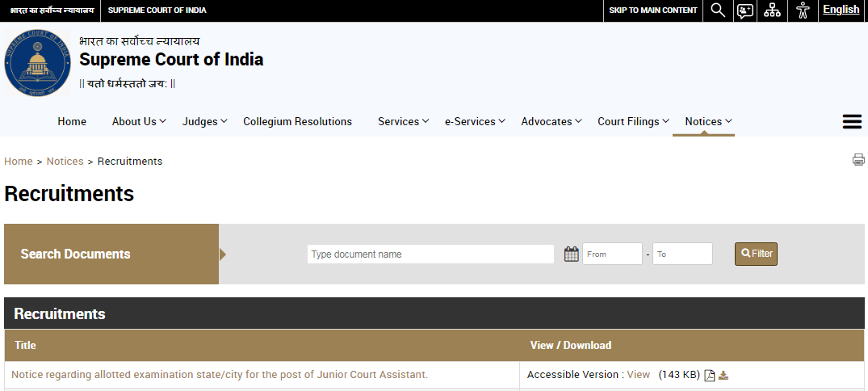Open the sitemap icon in top bar
Screen dimensions: 868x391
(x=773, y=11)
